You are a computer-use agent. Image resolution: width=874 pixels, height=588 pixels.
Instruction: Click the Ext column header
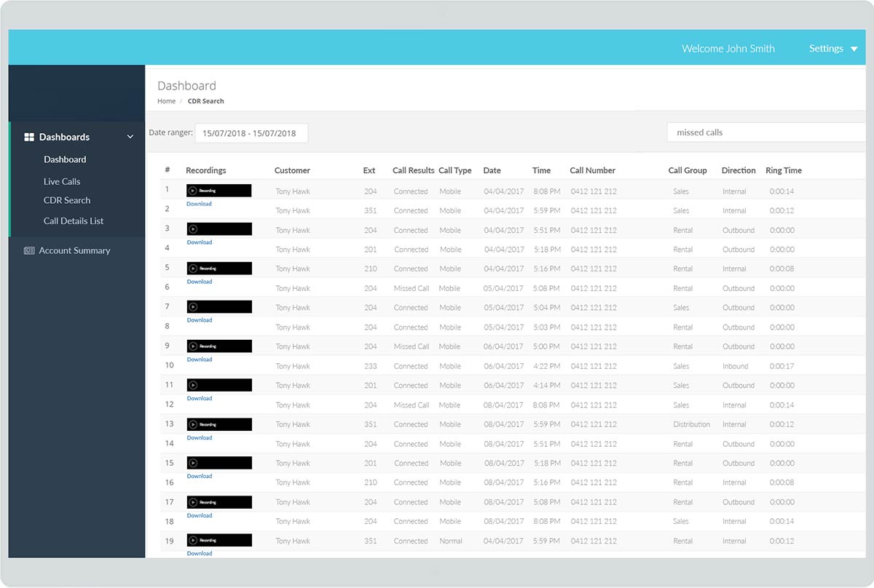(369, 170)
